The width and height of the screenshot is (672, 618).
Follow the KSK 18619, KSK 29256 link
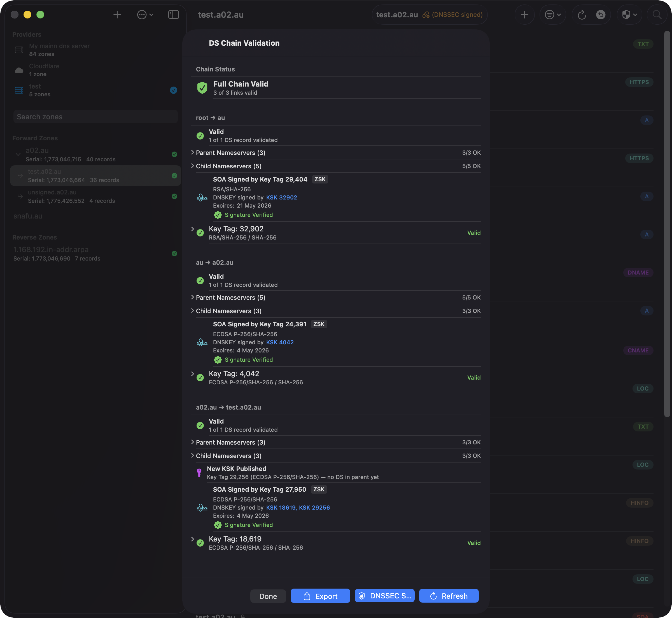298,507
